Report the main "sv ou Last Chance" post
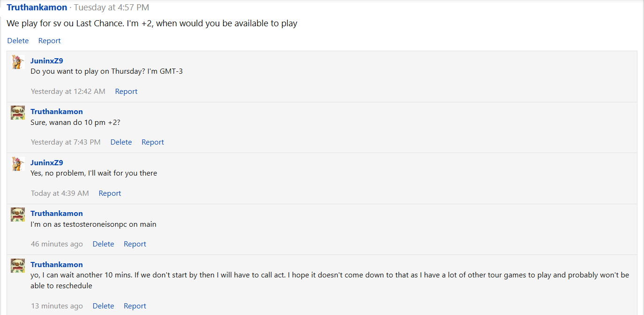 (x=49, y=41)
